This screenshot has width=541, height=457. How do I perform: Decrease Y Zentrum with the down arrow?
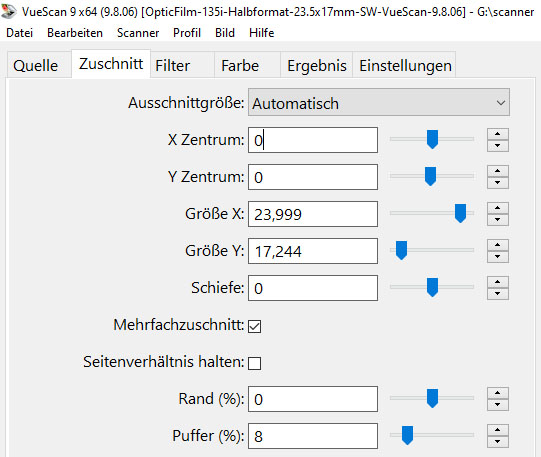(498, 182)
